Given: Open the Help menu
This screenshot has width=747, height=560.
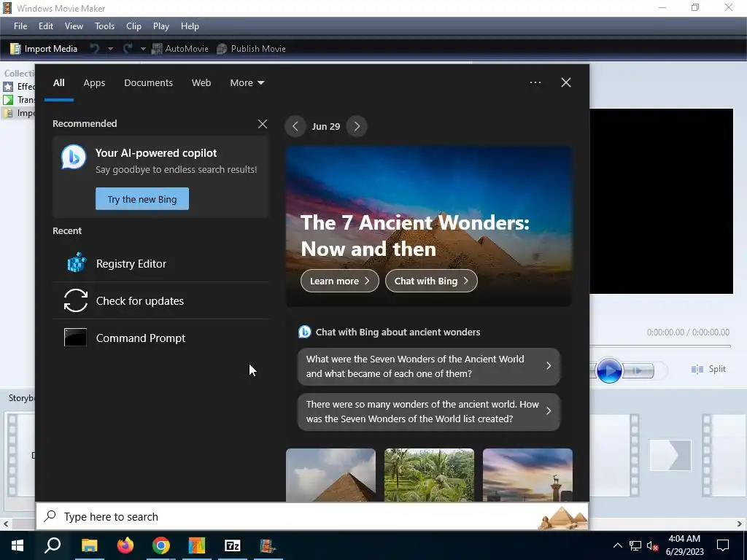Looking at the screenshot, I should [190, 26].
